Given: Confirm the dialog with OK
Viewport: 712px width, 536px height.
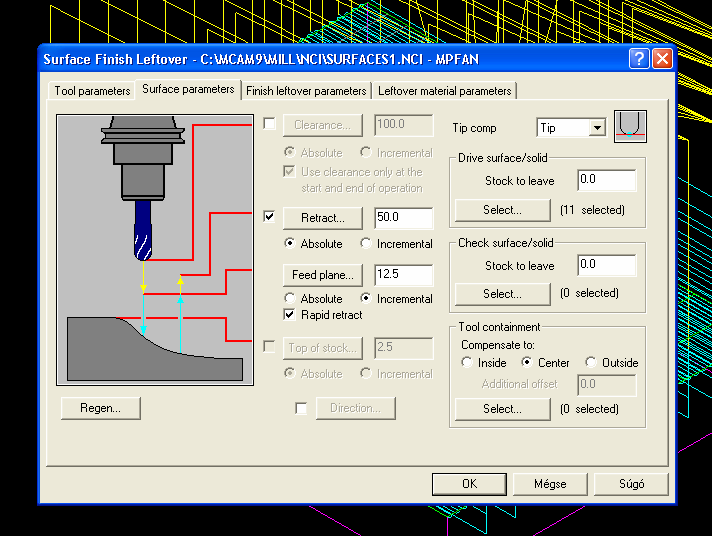Looking at the screenshot, I should (x=470, y=484).
